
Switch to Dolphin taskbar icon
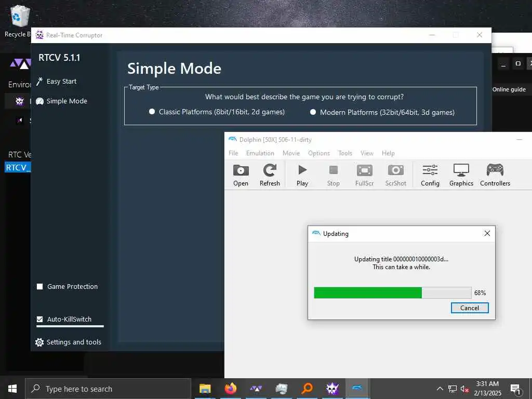[x=357, y=389]
